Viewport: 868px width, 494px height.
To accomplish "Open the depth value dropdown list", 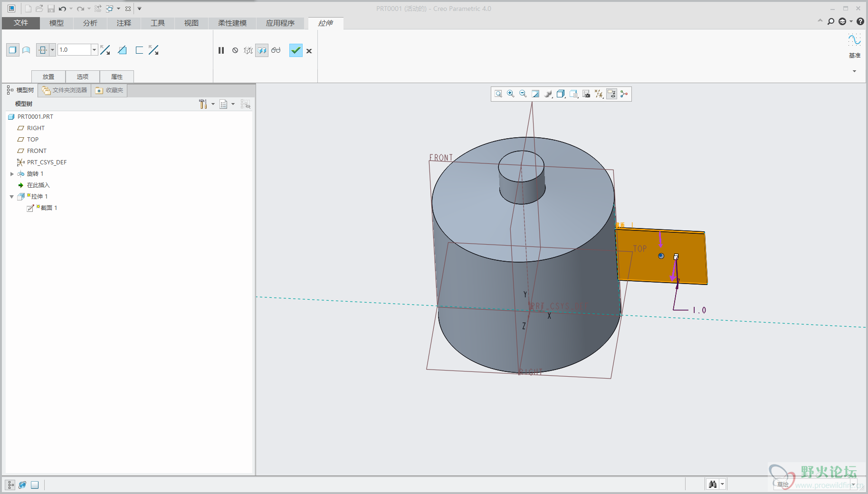I will click(95, 50).
